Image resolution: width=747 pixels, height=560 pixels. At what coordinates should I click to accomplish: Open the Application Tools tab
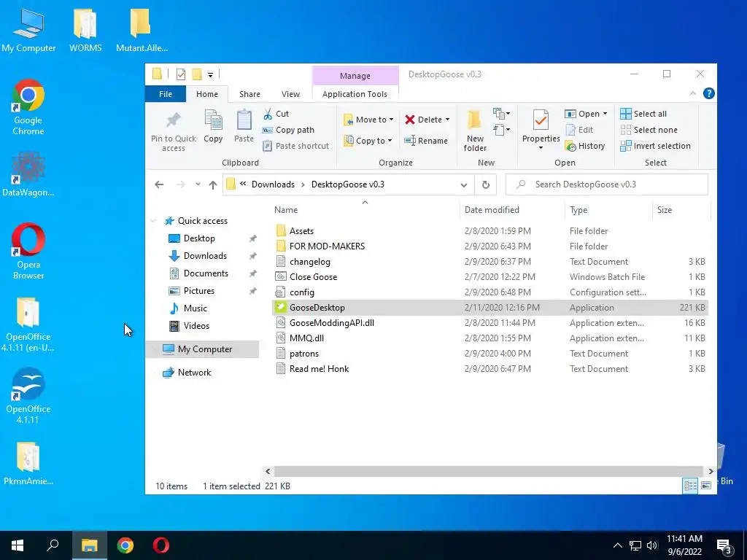click(x=355, y=94)
